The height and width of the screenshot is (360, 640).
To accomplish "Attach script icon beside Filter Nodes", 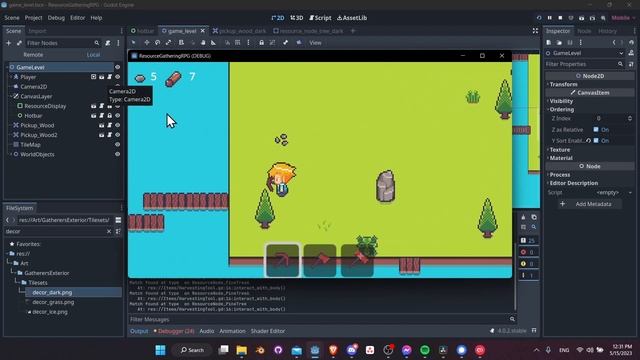I will tap(108, 43).
